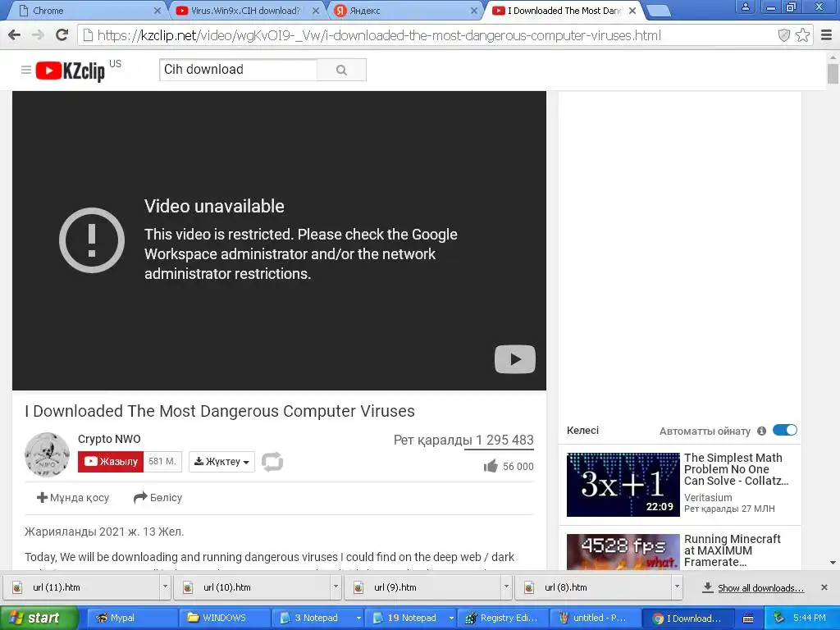Open the untitled - Paint taskbar item

point(596,619)
